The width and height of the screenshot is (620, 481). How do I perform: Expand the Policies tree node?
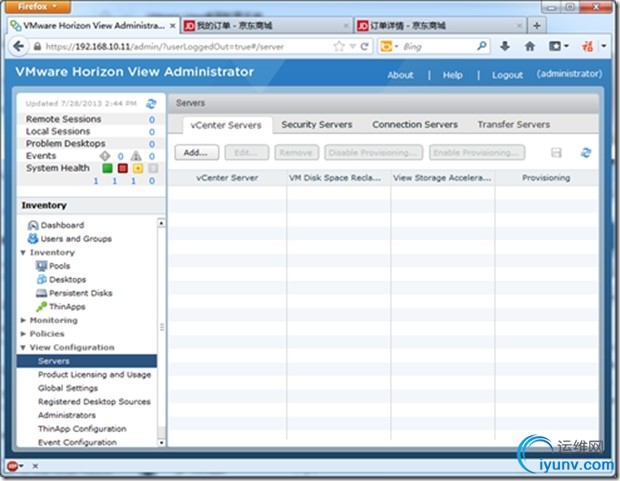pos(23,334)
